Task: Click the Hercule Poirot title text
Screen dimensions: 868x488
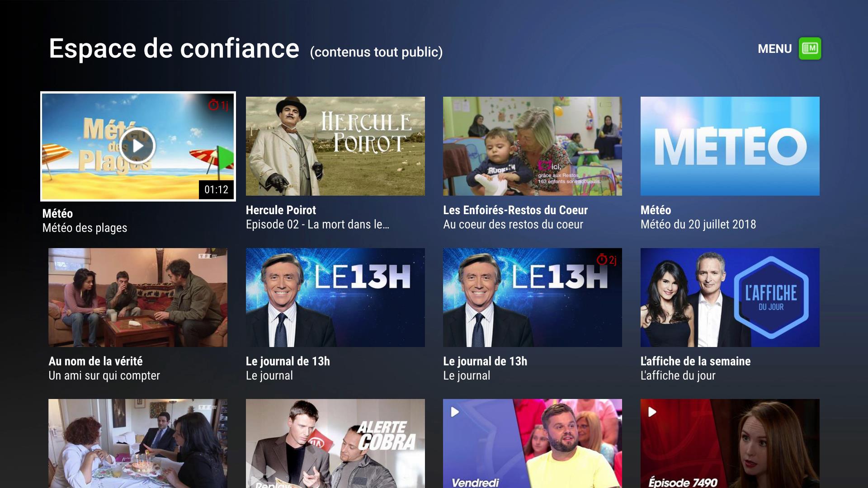Action: (x=281, y=210)
